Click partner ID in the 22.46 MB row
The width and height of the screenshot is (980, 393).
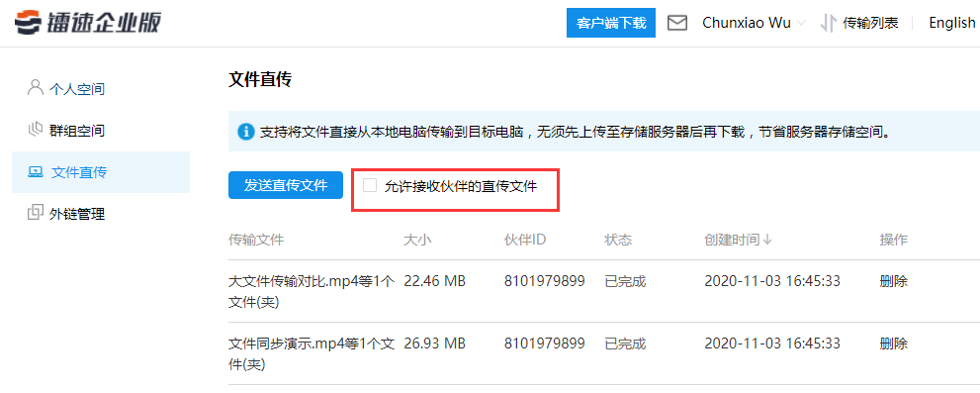[544, 281]
